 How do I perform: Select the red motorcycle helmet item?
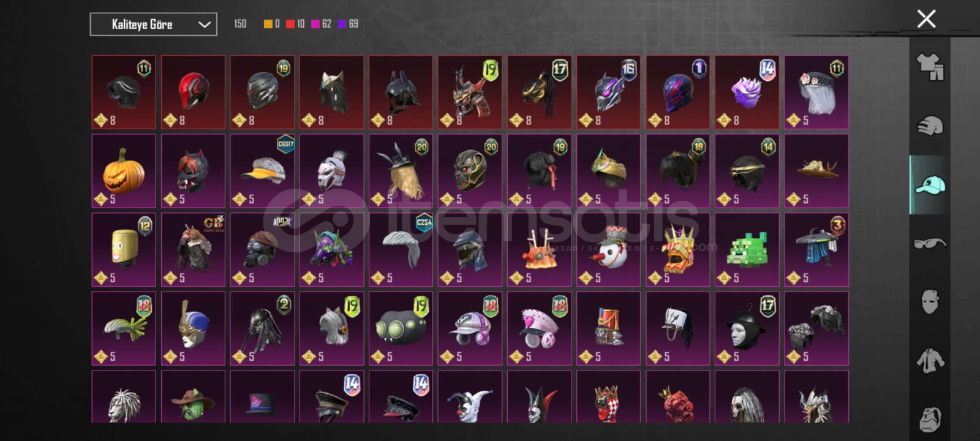click(193, 92)
